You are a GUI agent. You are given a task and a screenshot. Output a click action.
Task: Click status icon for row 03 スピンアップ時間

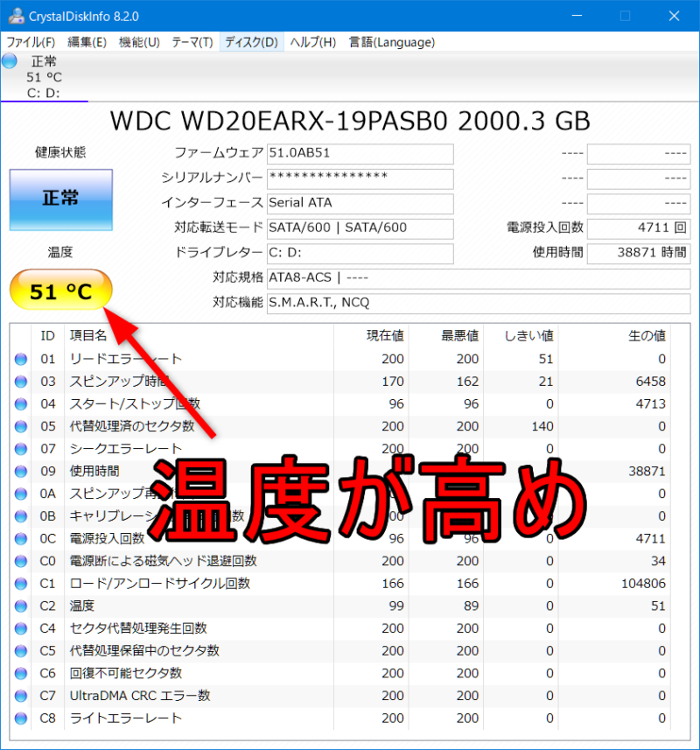[20, 382]
